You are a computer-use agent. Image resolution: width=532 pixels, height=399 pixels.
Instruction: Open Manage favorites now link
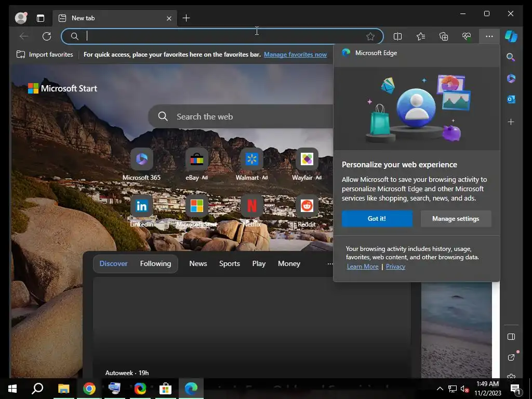point(295,54)
